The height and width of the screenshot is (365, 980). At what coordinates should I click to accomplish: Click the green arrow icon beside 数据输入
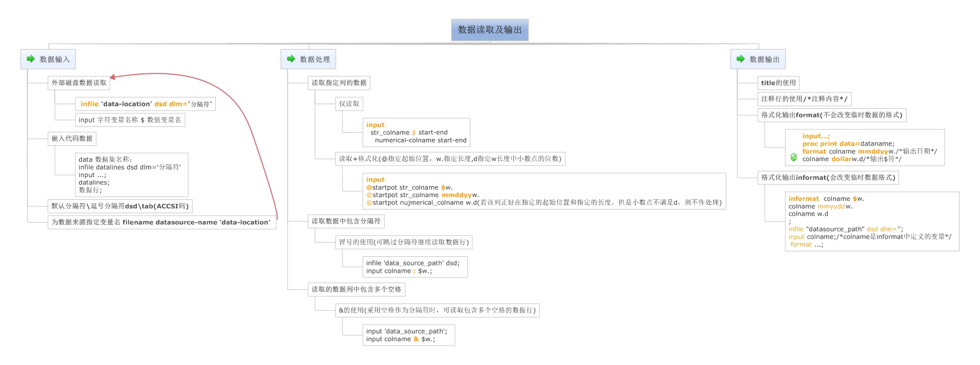(x=31, y=59)
